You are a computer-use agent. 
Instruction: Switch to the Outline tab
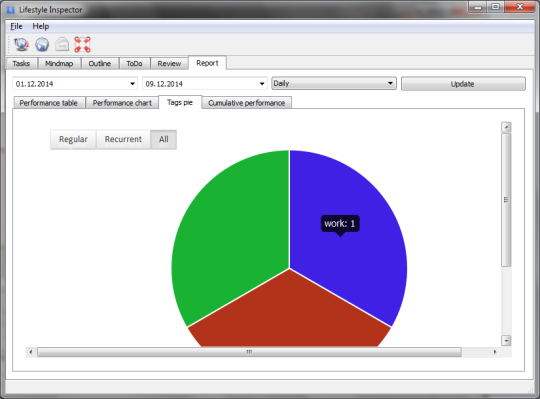(100, 63)
